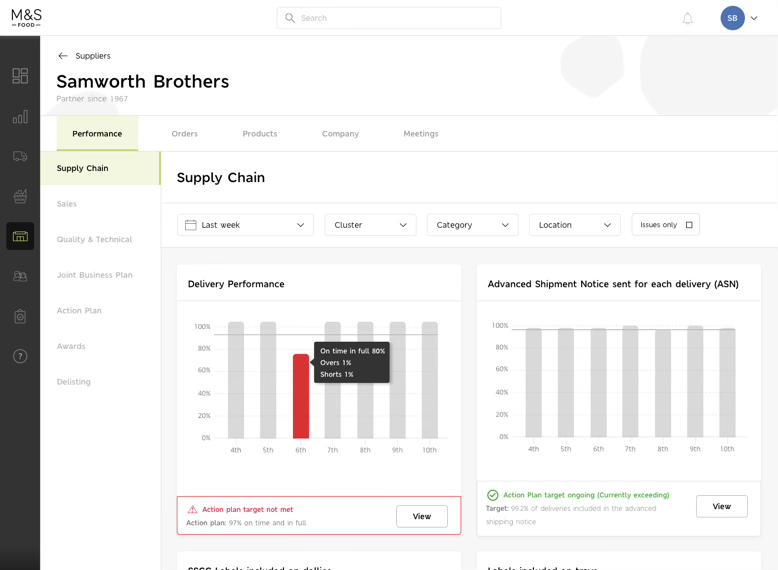Switch to the Performance tab

[97, 133]
